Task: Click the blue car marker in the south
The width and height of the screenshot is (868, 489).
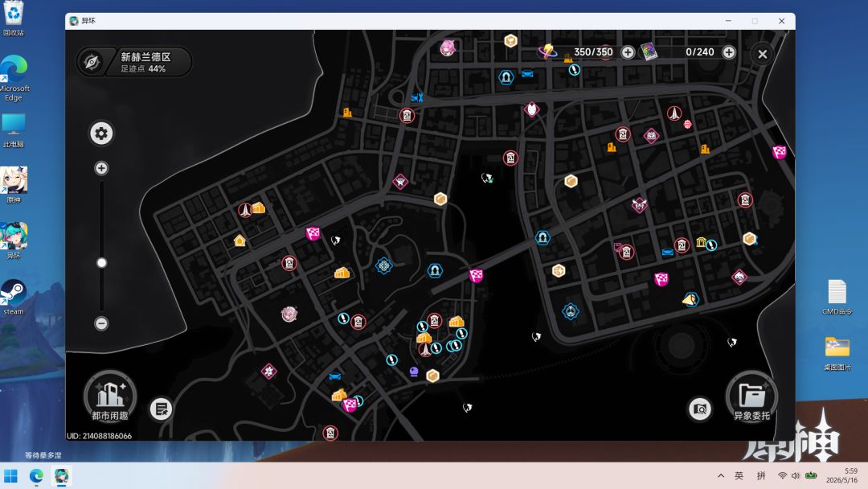Action: [335, 376]
